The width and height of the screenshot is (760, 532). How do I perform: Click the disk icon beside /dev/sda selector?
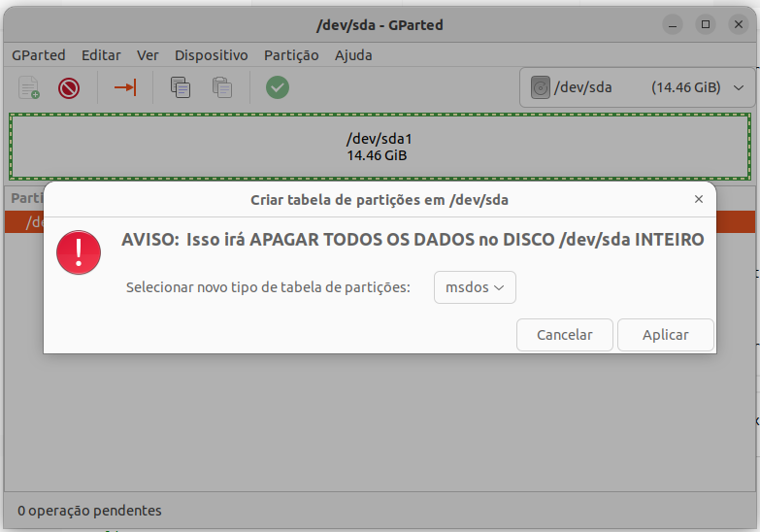point(540,88)
